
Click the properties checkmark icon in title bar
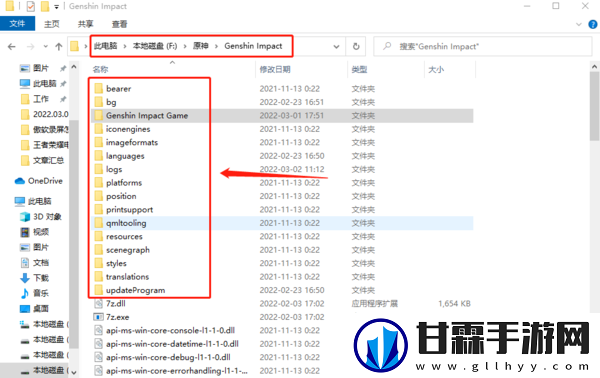[x=31, y=6]
